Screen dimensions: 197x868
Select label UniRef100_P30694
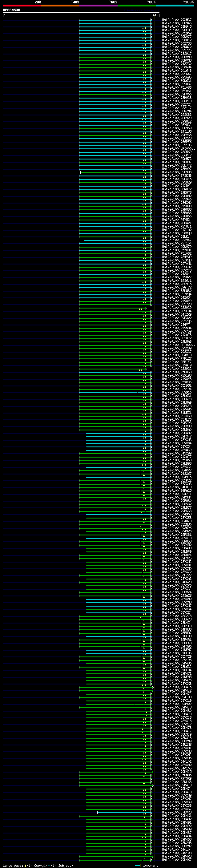(x=176, y=67)
